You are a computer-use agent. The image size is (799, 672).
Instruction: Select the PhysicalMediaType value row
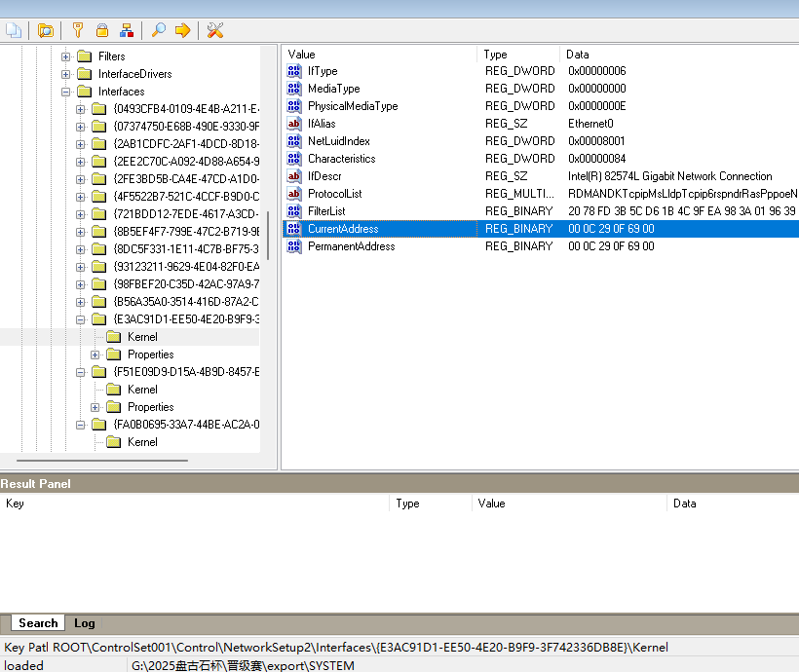[541, 106]
